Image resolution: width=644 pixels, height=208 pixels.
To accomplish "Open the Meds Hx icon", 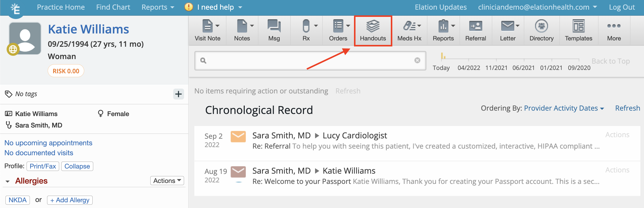I will click(x=410, y=26).
